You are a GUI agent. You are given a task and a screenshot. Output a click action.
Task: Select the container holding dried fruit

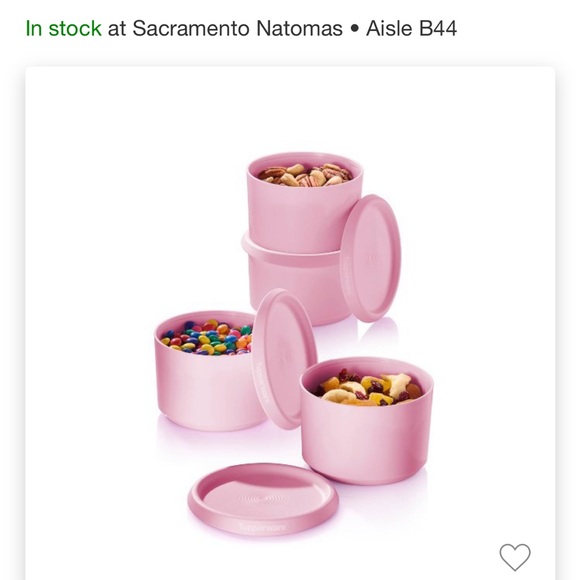[x=366, y=420]
